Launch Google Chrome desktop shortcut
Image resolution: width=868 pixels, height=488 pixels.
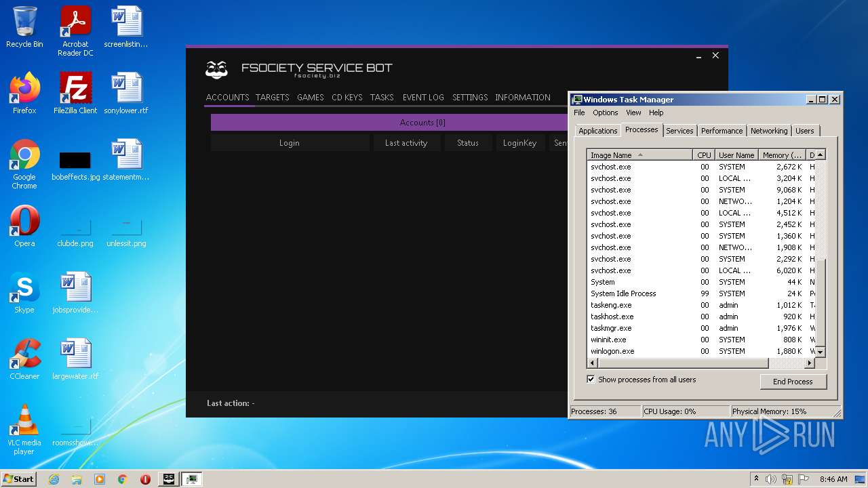click(24, 165)
